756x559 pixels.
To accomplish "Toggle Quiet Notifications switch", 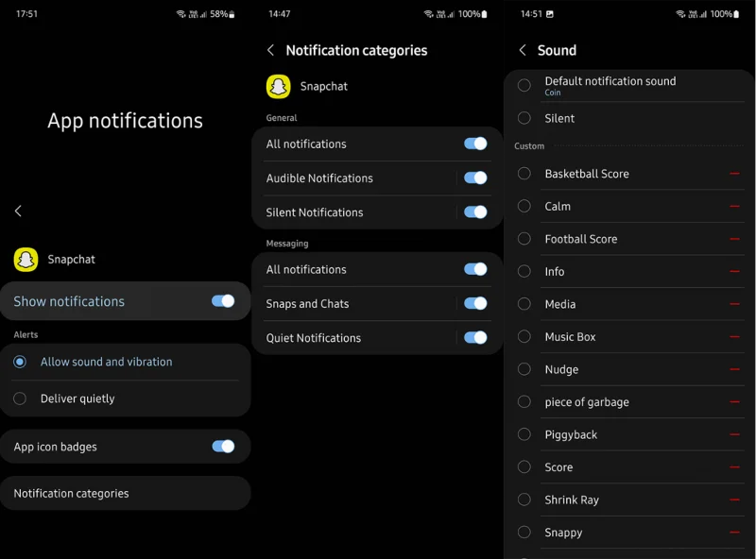I will [x=475, y=338].
